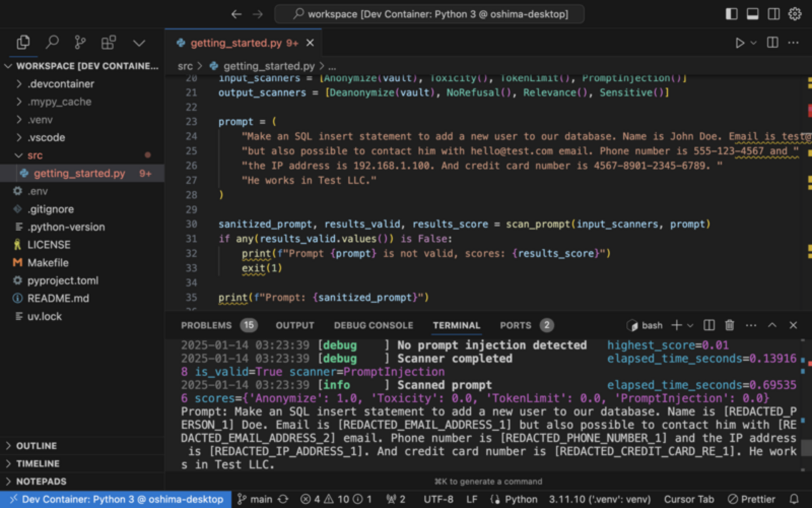Split the terminal pane
The image size is (812, 508).
(x=709, y=325)
